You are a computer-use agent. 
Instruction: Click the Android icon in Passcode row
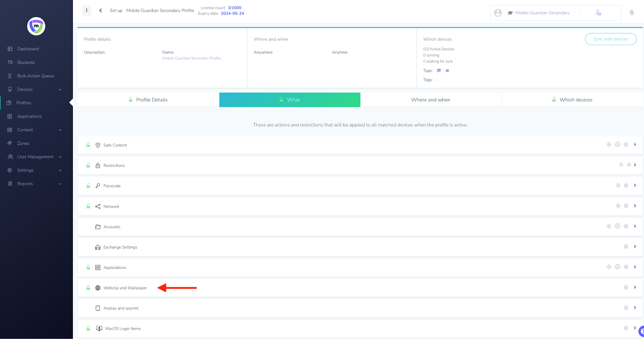[x=618, y=185]
